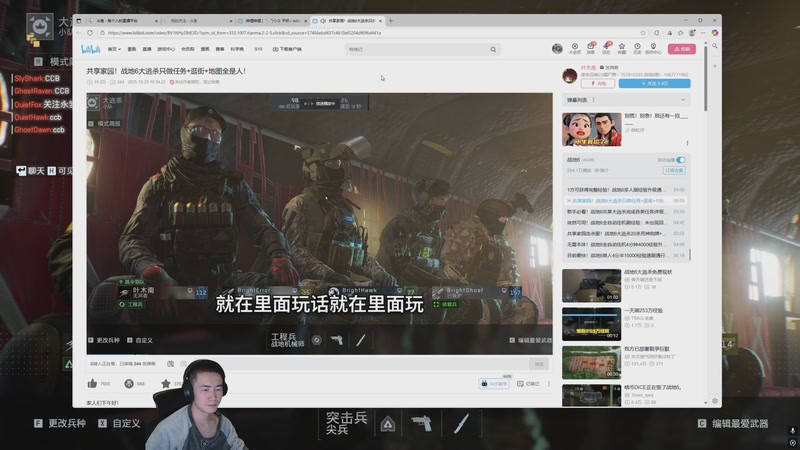Select the knife icon in the background game bar
The image size is (800, 450).
(461, 423)
